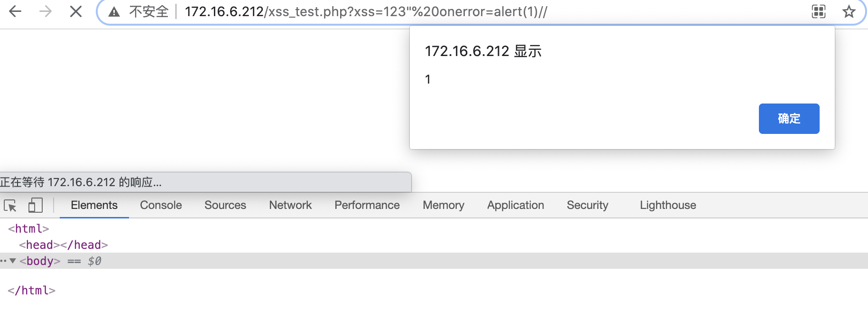The width and height of the screenshot is (868, 321).
Task: Toggle the device toolbar icon
Action: (x=36, y=205)
